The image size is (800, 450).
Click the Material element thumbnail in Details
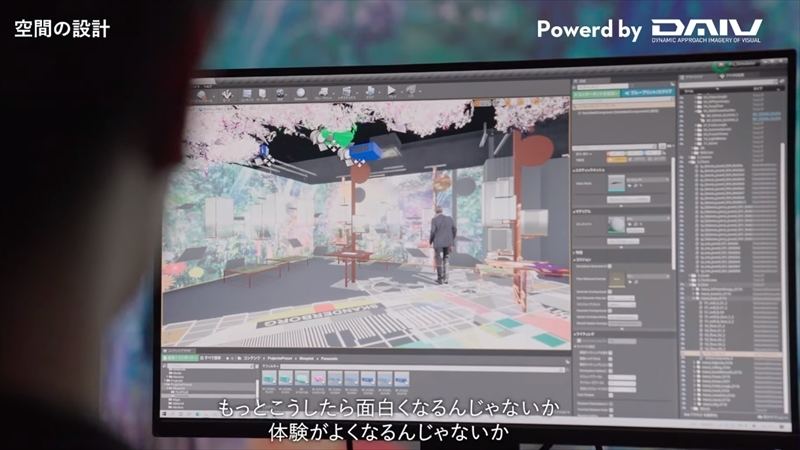point(616,224)
